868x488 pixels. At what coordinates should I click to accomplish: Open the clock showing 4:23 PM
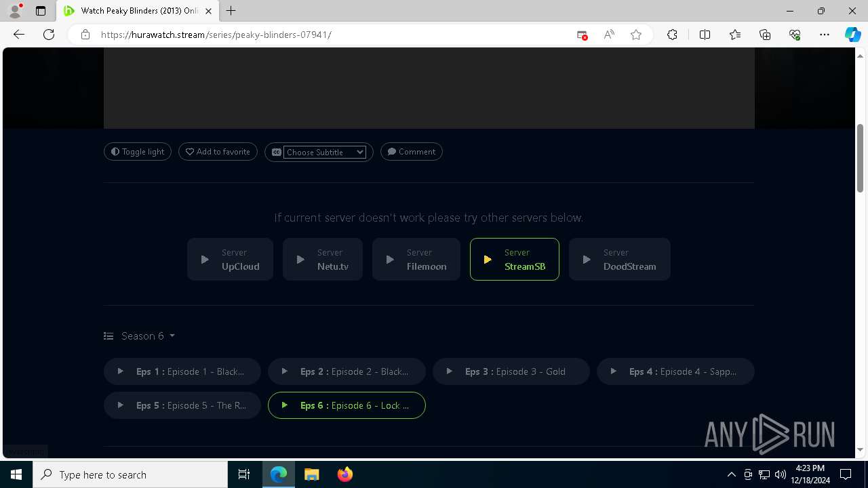pyautogui.click(x=810, y=474)
